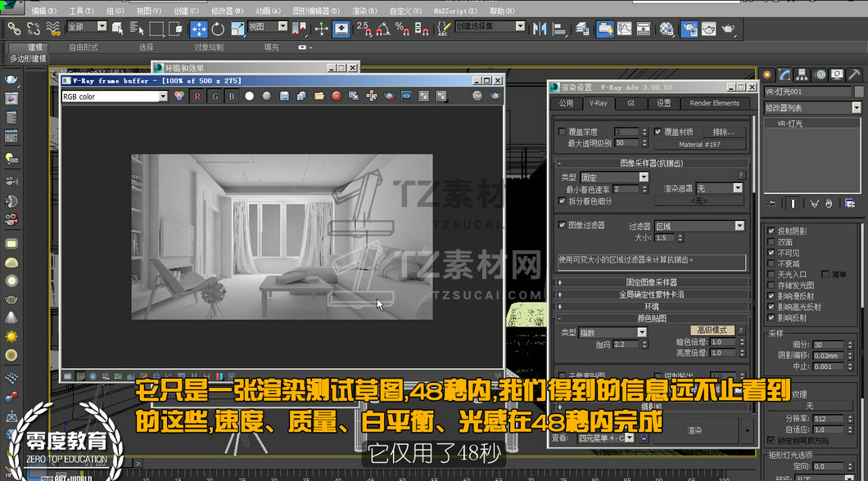The image size is (868, 481).
Task: Toggle the 投射阴影 checkbox
Action: (x=771, y=232)
